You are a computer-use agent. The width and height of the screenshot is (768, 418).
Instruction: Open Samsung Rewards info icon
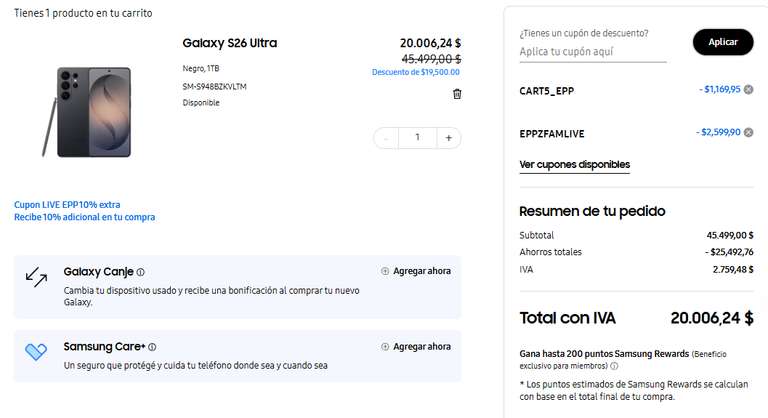coord(614,366)
